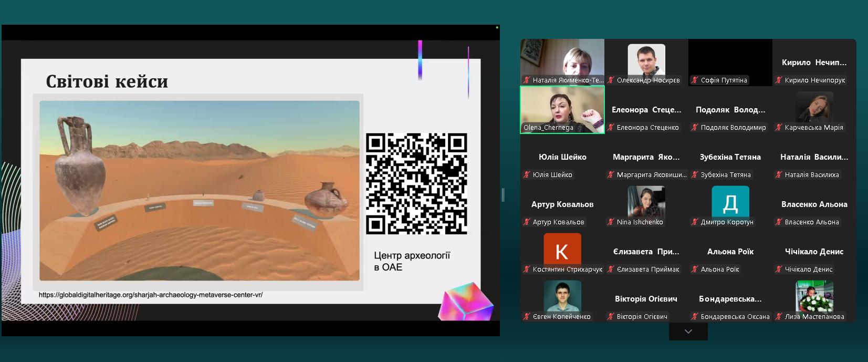Click large 'Чічікало Денис' tile name
The height and width of the screenshot is (362, 868).
tap(814, 252)
